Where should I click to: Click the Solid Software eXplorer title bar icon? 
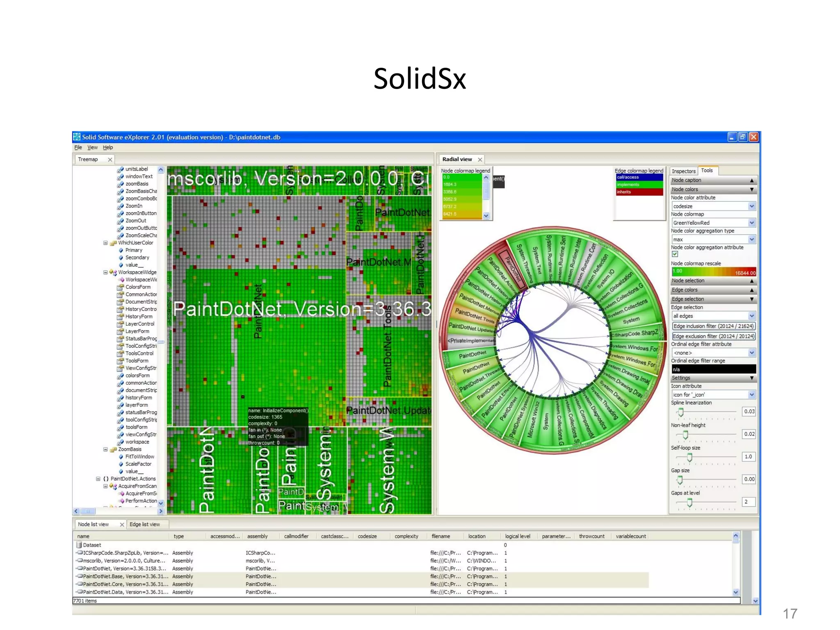pos(77,137)
